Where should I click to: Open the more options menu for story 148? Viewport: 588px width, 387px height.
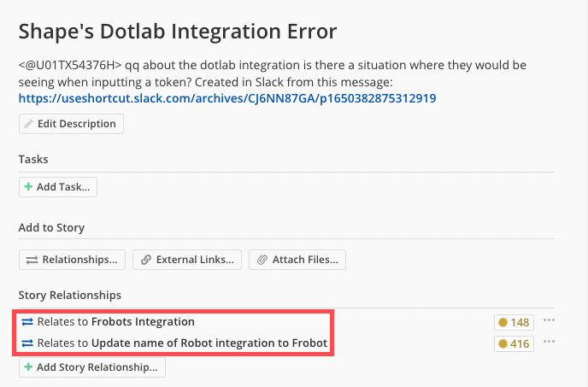pyautogui.click(x=549, y=320)
